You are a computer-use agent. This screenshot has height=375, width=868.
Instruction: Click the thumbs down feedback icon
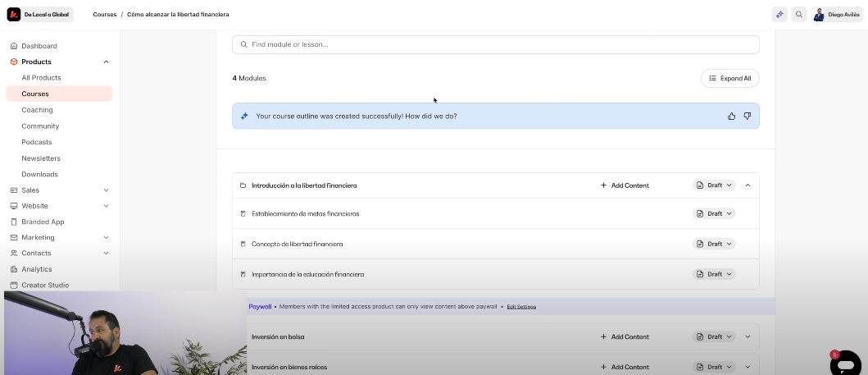pos(747,117)
